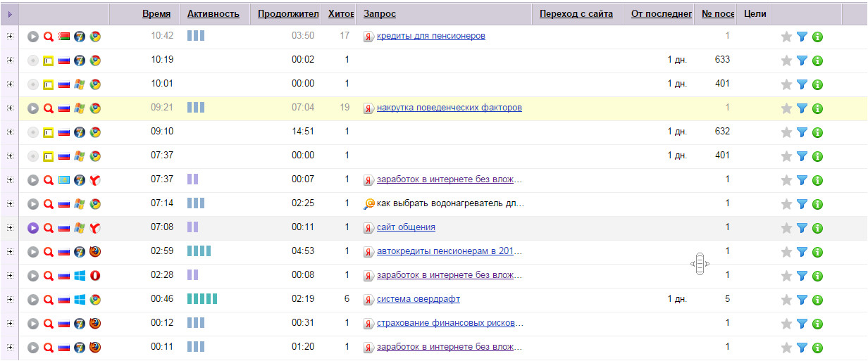Click the Russian flag in the 02:28 row

pos(64,276)
